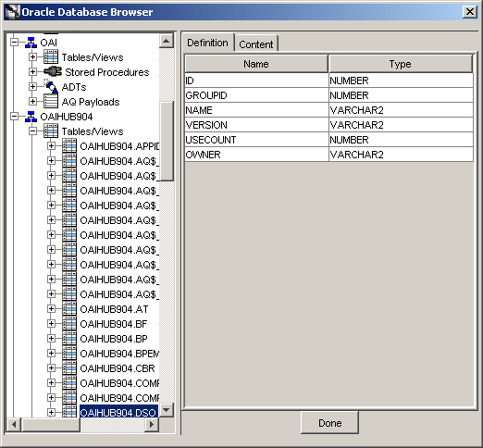Click the OAIHUB904 schema network icon
Screen dimensions: 483x448
click(31, 117)
